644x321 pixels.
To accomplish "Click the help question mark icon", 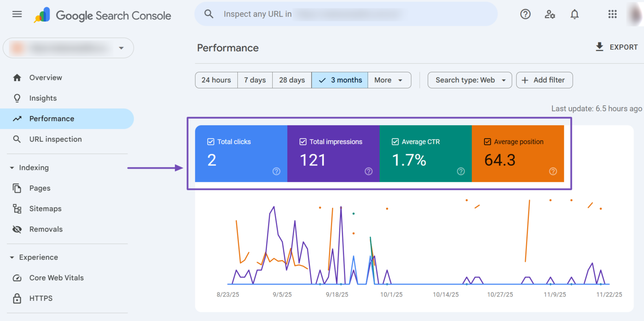I will [525, 14].
